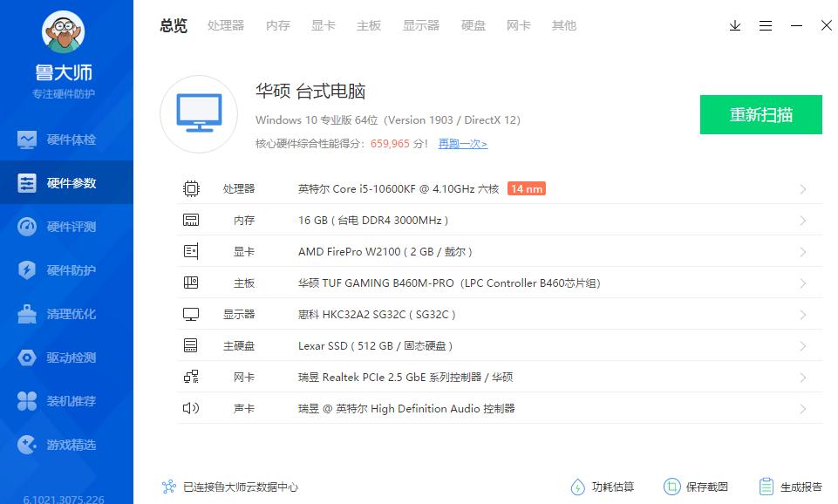Screen dimensions: 838x504
Task: Open details for the Lexar SSD 主硬盘 row
Action: tap(802, 345)
